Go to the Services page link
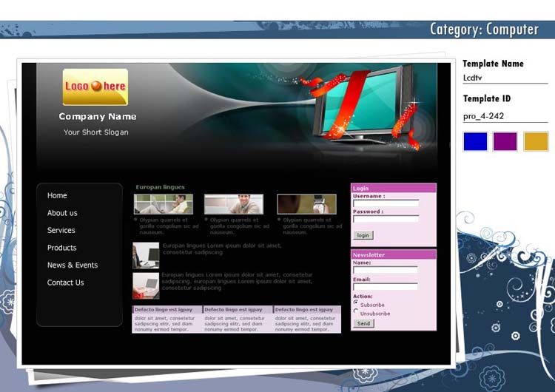 (61, 230)
